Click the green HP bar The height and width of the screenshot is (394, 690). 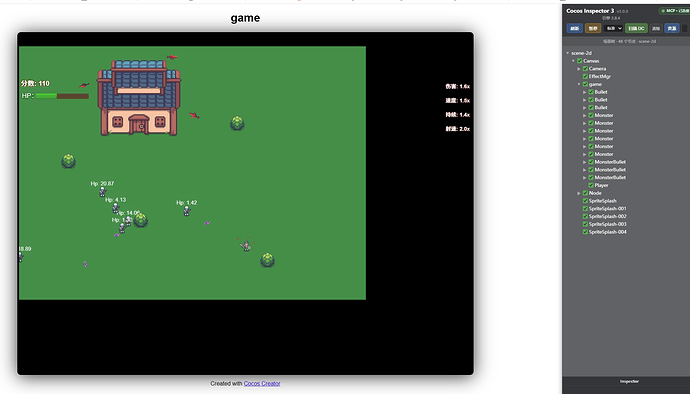click(46, 96)
